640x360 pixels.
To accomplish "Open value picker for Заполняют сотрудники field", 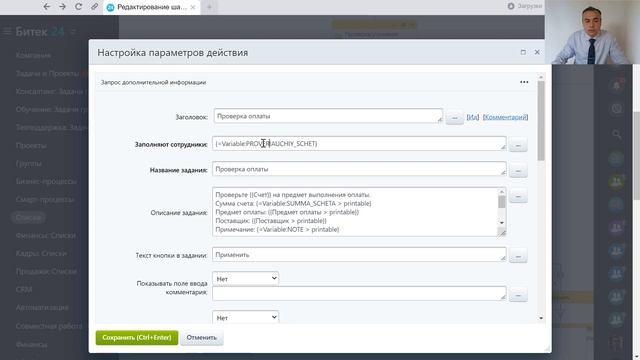I will 518,145.
